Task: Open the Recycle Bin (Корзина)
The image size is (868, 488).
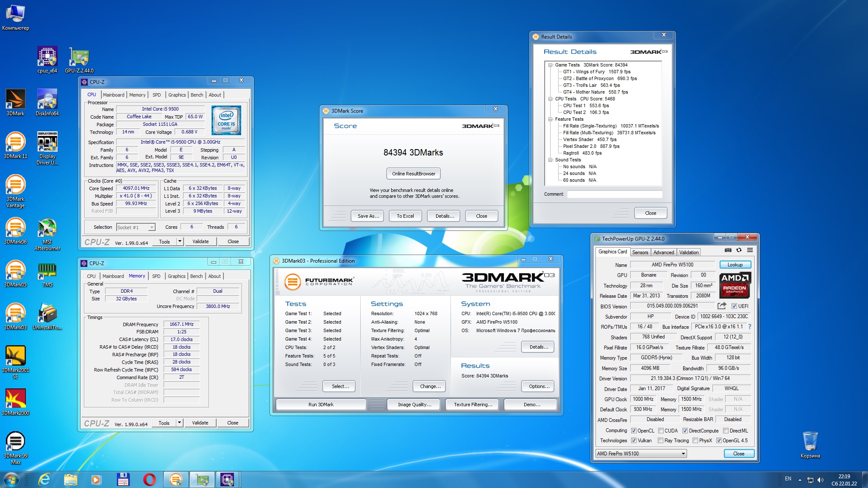Action: tap(810, 445)
